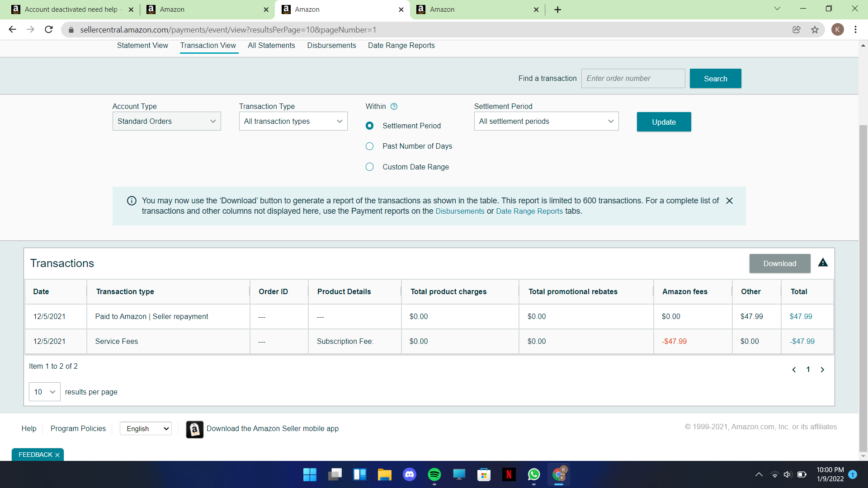The image size is (868, 488).
Task: Click the Amazon Seller app icon
Action: [194, 429]
